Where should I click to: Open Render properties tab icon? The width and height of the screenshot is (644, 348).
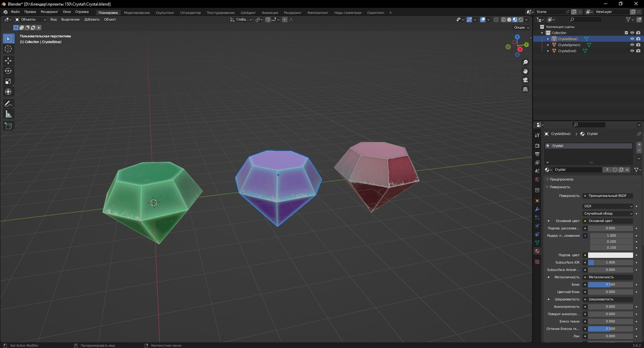click(537, 146)
